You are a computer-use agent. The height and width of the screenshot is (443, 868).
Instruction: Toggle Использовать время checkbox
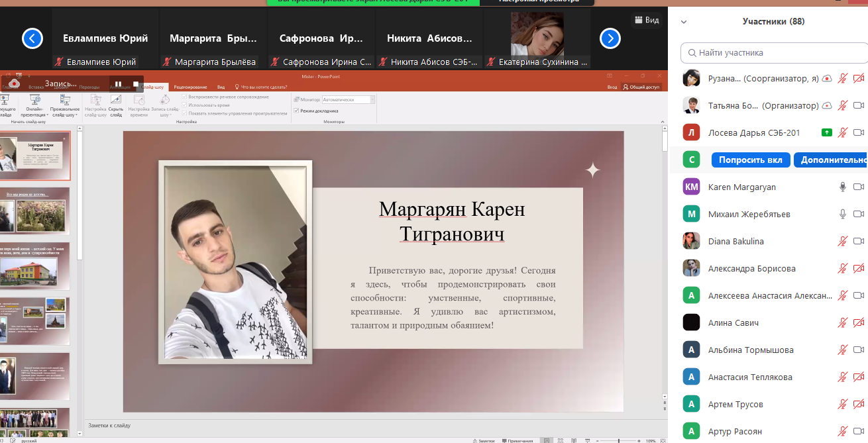[185, 105]
